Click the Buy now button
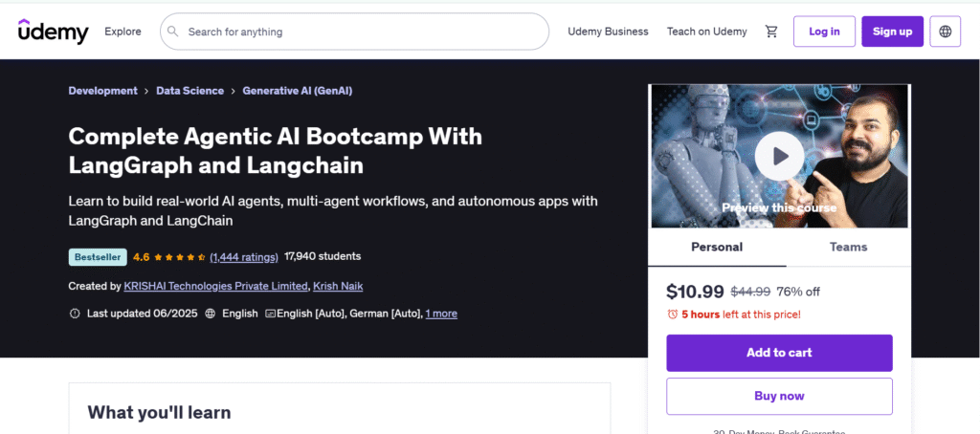Viewport: 980px width, 434px height. point(779,396)
